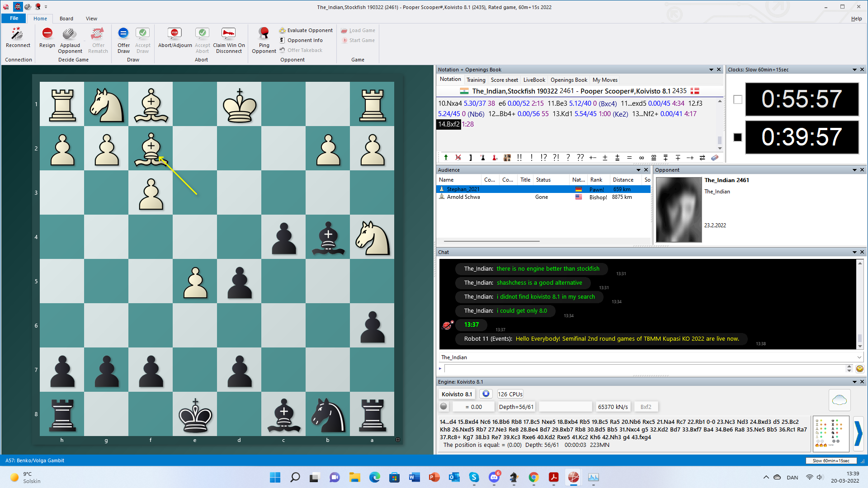Click the emoji smiley icon in chat
Image resolution: width=868 pixels, height=488 pixels.
[859, 369]
